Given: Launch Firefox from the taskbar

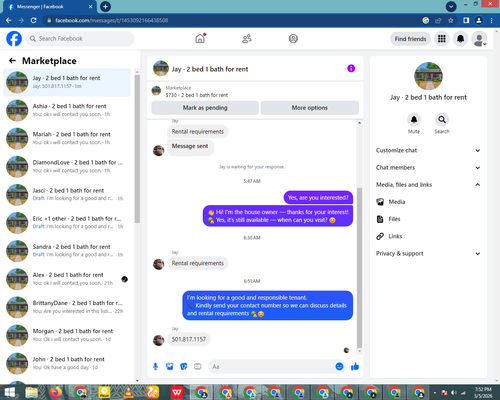Looking at the screenshot, I should [56, 392].
